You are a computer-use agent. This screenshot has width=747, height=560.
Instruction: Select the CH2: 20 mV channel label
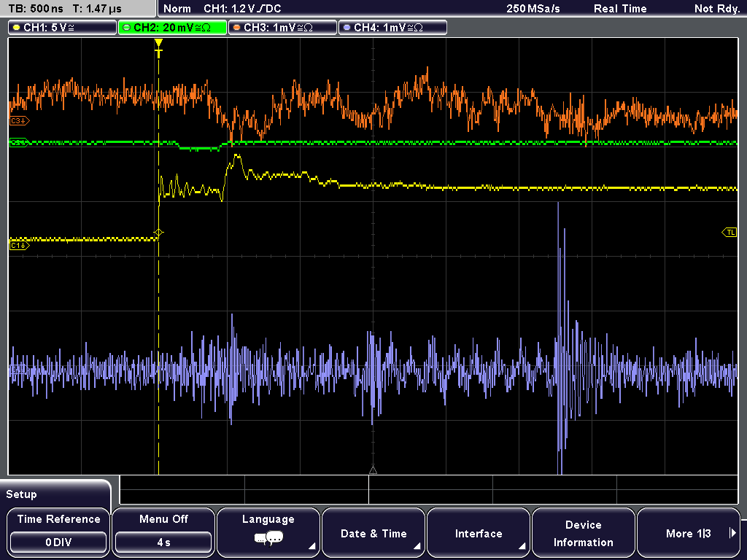172,28
